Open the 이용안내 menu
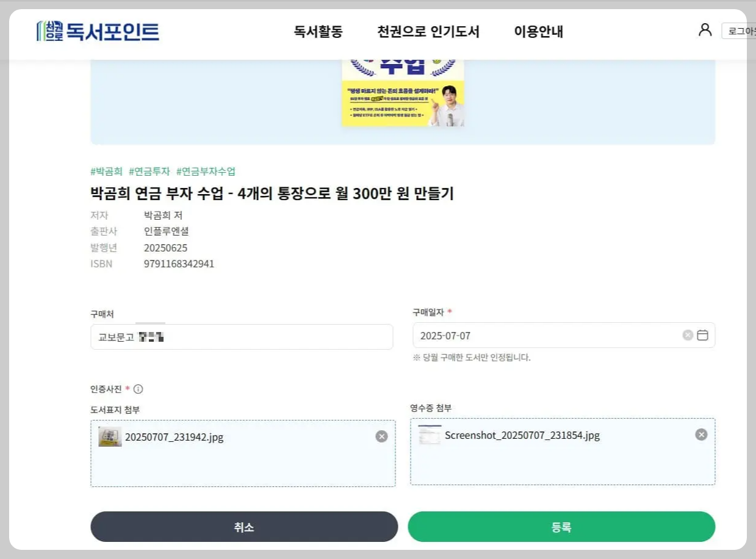The width and height of the screenshot is (756, 559). (x=538, y=32)
